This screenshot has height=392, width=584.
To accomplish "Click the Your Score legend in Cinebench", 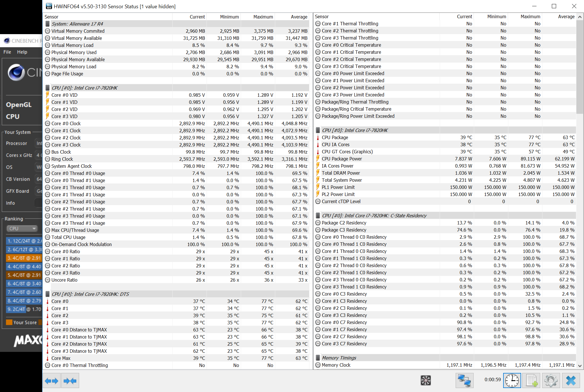I will 22,322.
